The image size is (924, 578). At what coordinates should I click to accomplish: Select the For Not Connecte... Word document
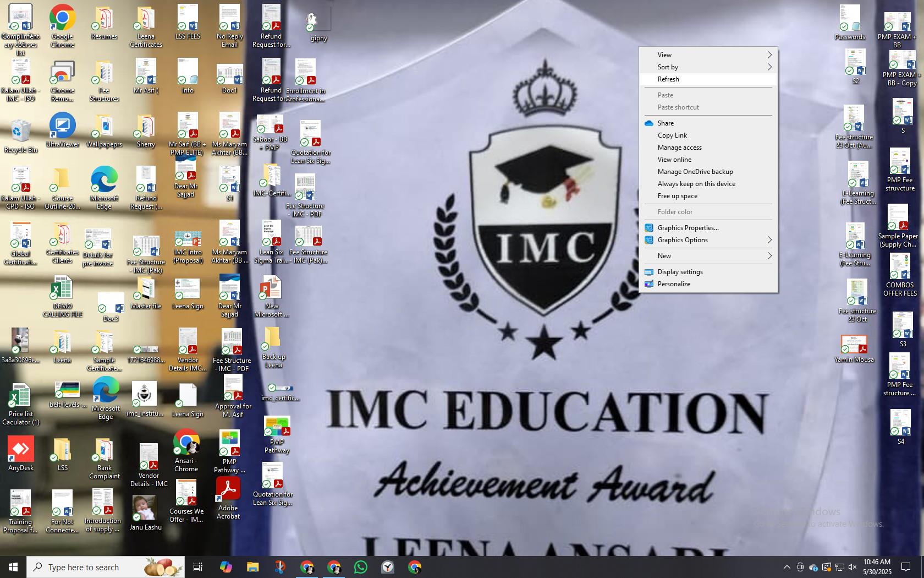pos(62,512)
